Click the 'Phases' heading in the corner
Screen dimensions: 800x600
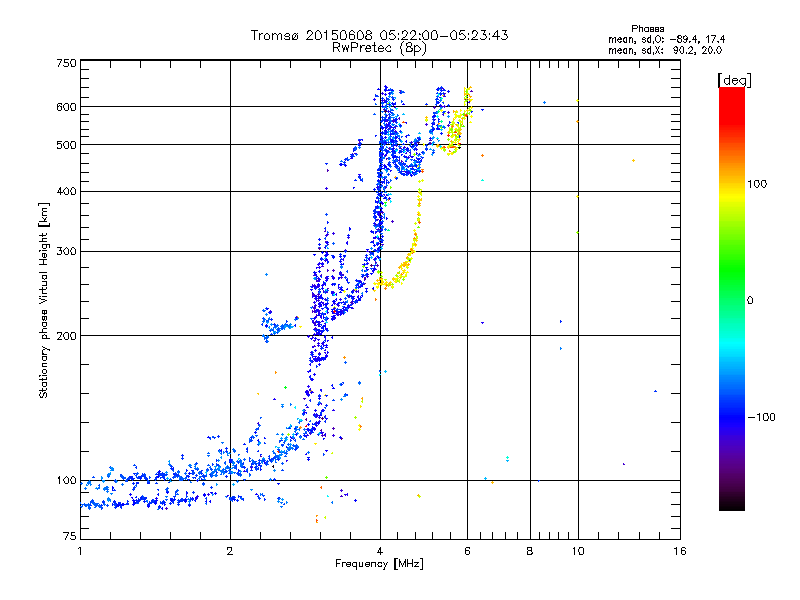tap(647, 29)
